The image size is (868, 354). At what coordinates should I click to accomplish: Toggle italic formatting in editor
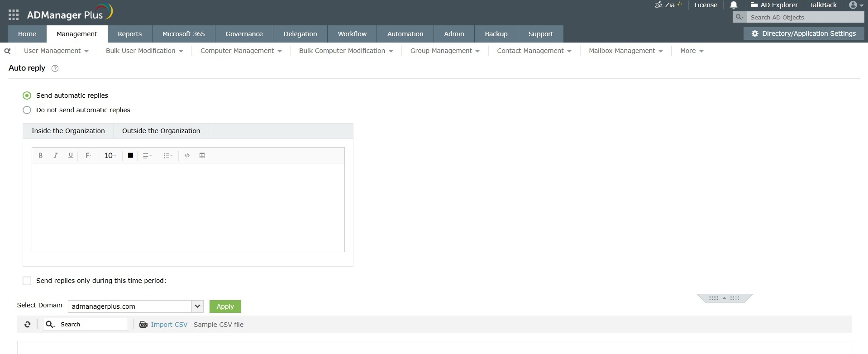pos(56,155)
